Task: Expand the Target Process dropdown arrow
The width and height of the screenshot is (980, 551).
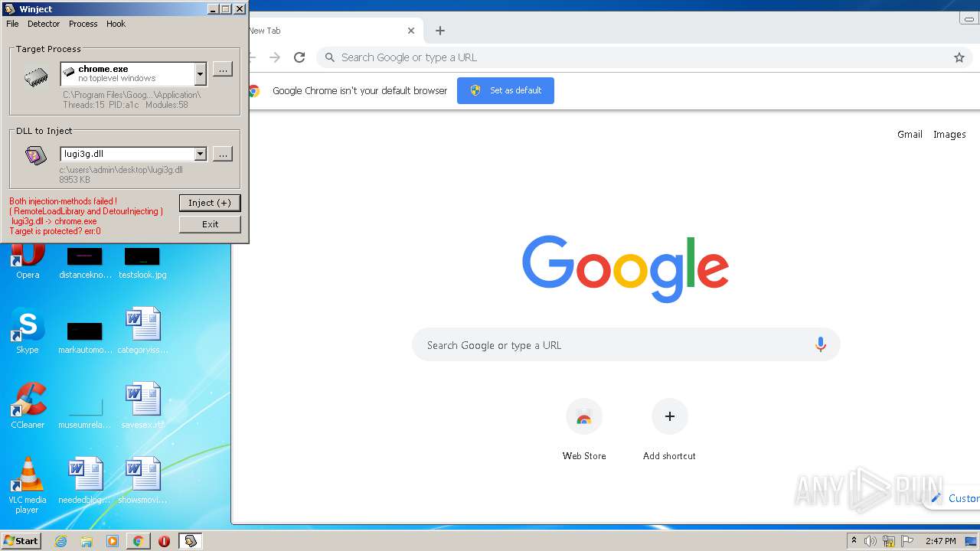Action: 200,73
